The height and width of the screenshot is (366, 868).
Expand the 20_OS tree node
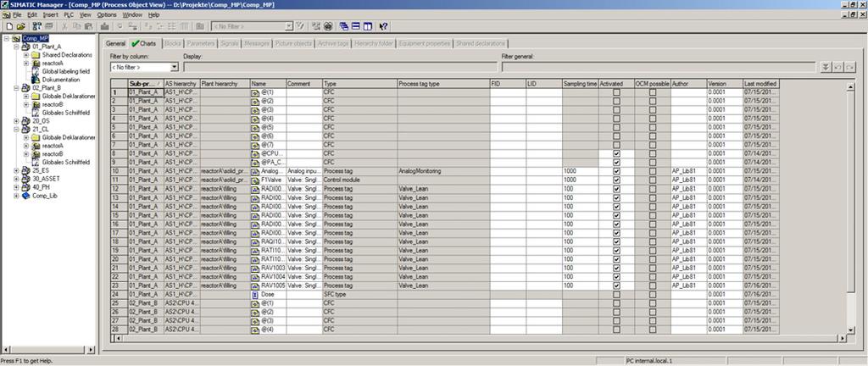pos(16,121)
